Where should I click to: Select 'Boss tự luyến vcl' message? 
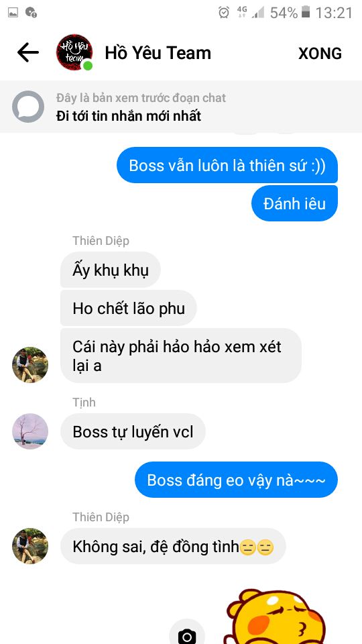click(133, 431)
